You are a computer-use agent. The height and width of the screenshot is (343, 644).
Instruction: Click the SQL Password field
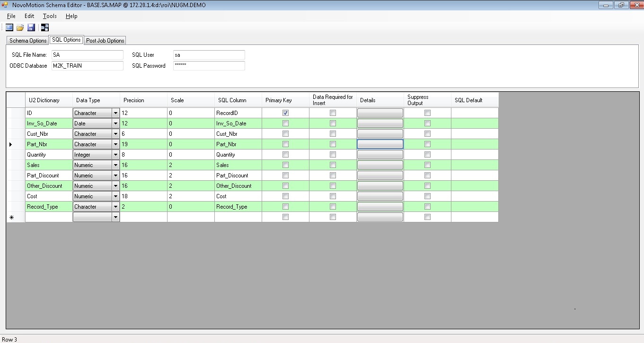pos(209,66)
